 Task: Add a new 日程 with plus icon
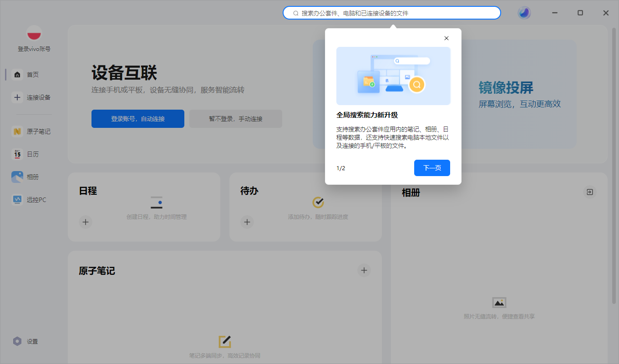point(86,222)
